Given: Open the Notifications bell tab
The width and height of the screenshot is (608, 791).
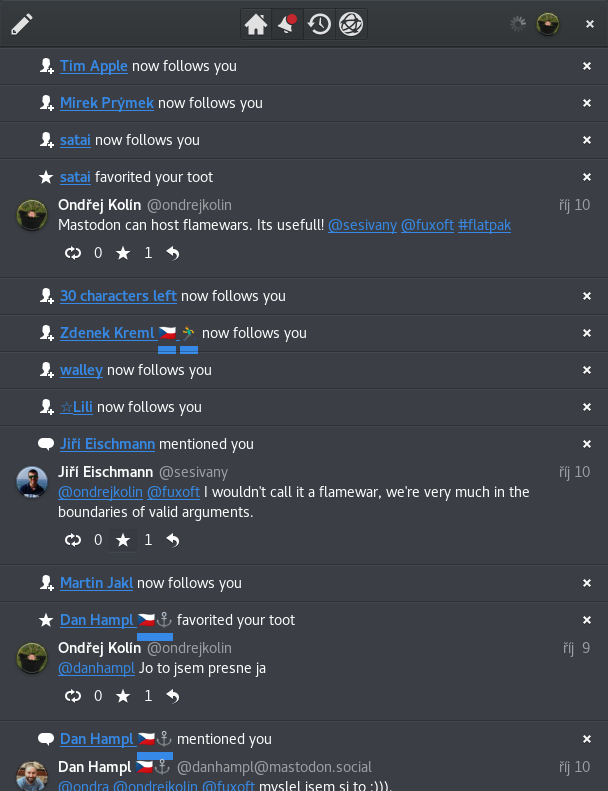Looking at the screenshot, I should point(288,24).
